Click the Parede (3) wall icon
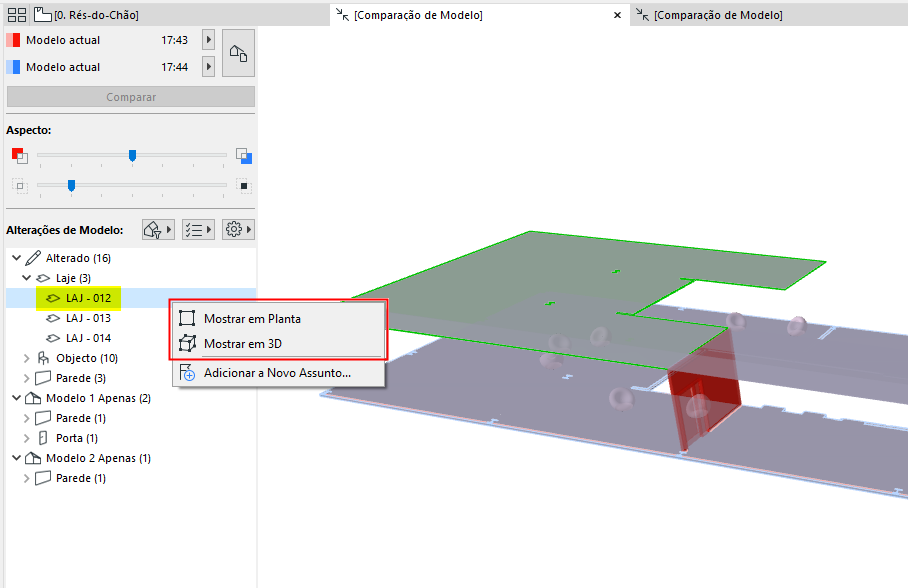Screen dimensions: 908x588 coord(43,378)
